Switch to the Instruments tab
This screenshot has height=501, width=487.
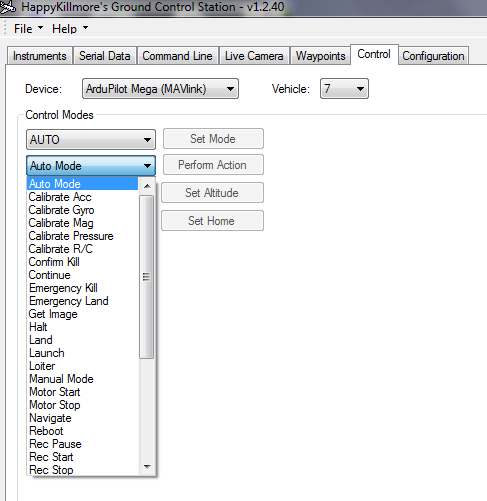(39, 56)
